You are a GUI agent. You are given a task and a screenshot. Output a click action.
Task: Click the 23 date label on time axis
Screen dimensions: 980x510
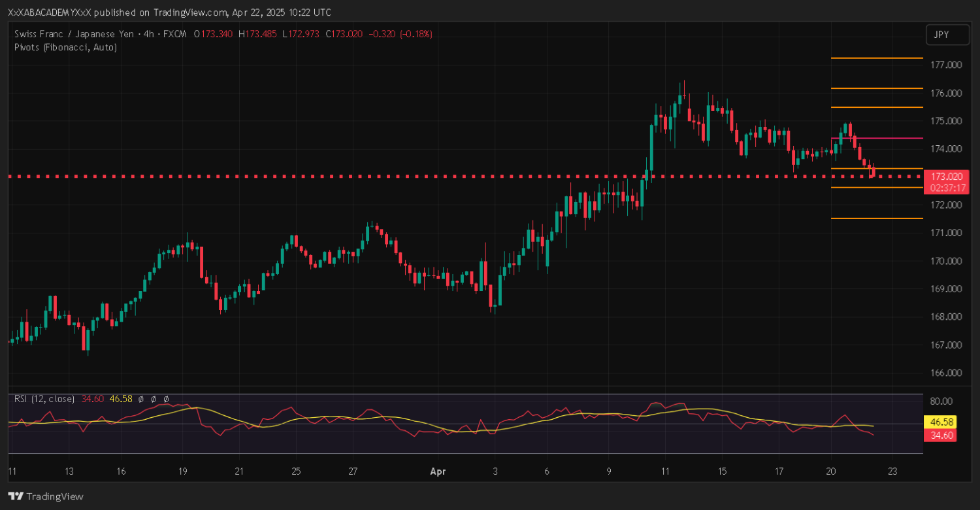coord(892,471)
